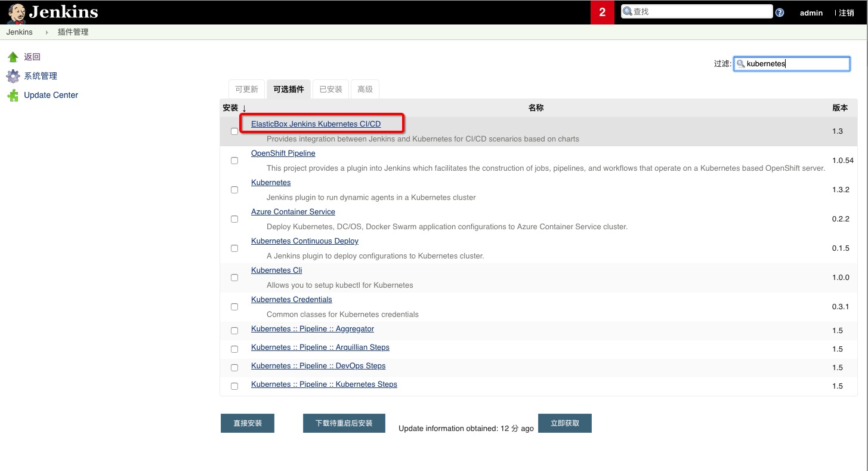Open the Kubernetes plugin link
This screenshot has width=868, height=471.
click(271, 183)
